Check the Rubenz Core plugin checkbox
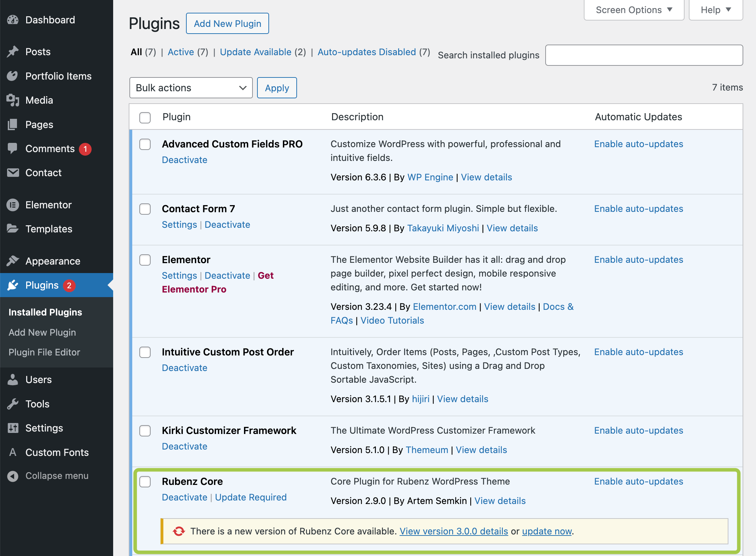756x556 pixels. coord(145,482)
